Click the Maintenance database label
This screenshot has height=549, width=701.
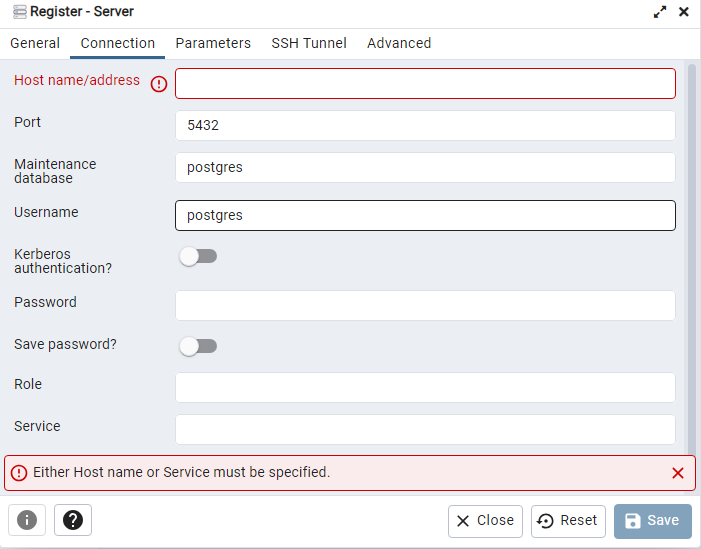pyautogui.click(x=55, y=171)
